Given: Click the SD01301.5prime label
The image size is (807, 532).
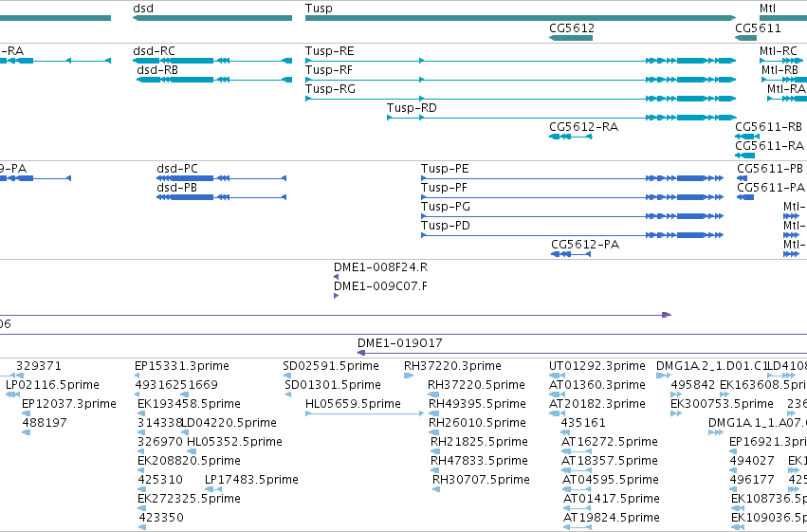Looking at the screenshot, I should pos(333,385).
